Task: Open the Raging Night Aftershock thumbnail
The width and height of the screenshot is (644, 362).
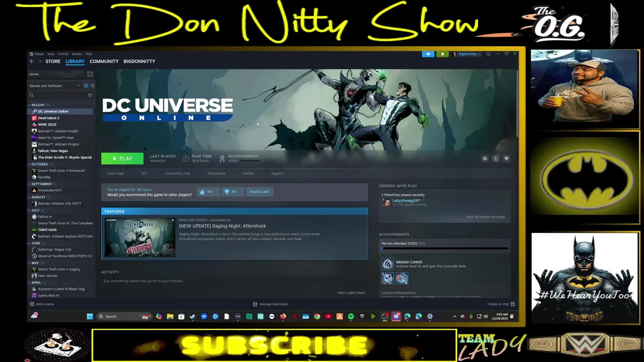Action: pyautogui.click(x=140, y=237)
